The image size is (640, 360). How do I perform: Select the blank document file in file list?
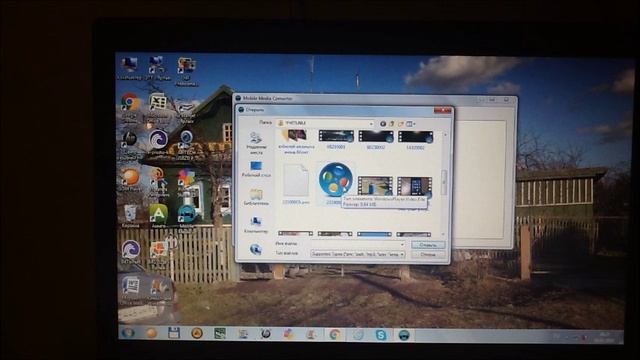(x=296, y=184)
